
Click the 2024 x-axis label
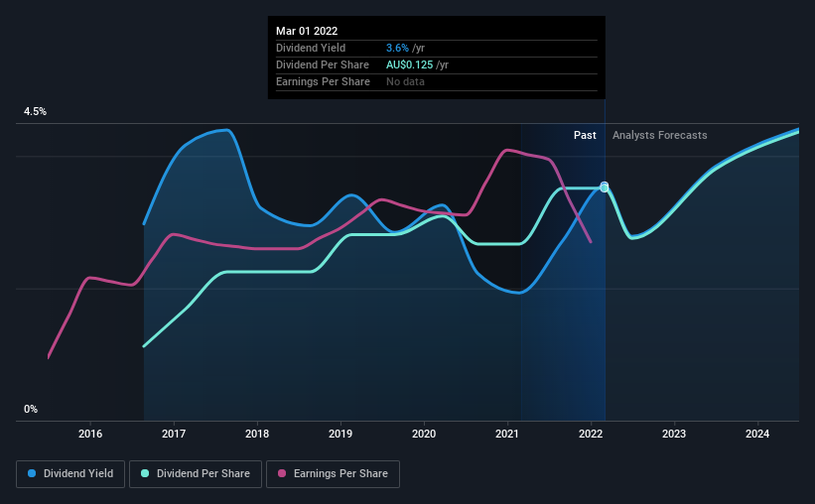(x=757, y=434)
